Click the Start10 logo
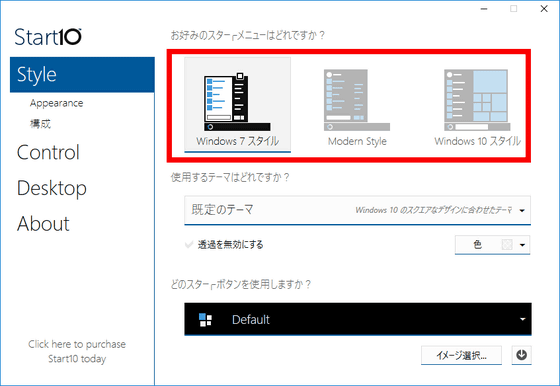Screen dimensions: 560x386 48,37
